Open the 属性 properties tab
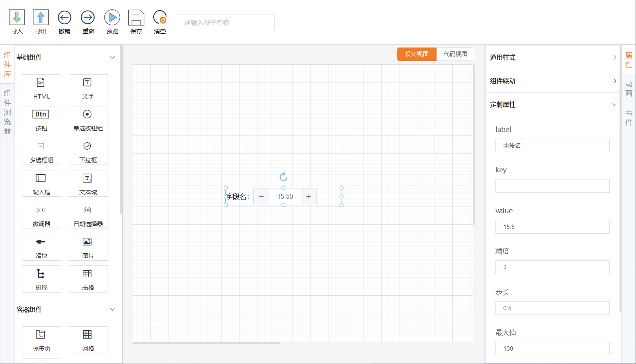Screen dimensions: 636x364 (x=629, y=60)
